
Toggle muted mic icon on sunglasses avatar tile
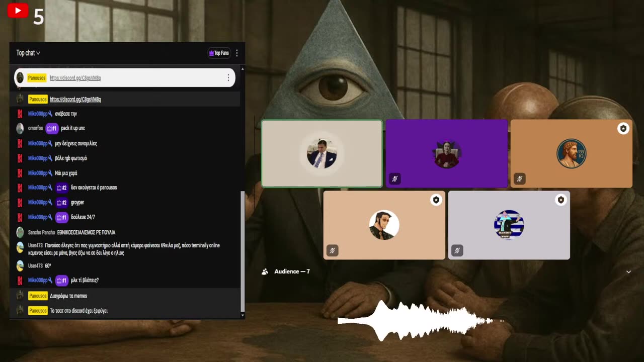point(333,250)
